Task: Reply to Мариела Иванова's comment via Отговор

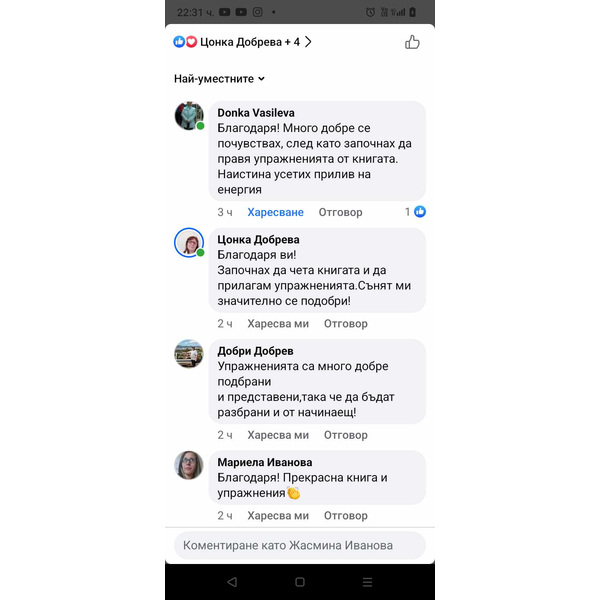Action: coord(346,516)
